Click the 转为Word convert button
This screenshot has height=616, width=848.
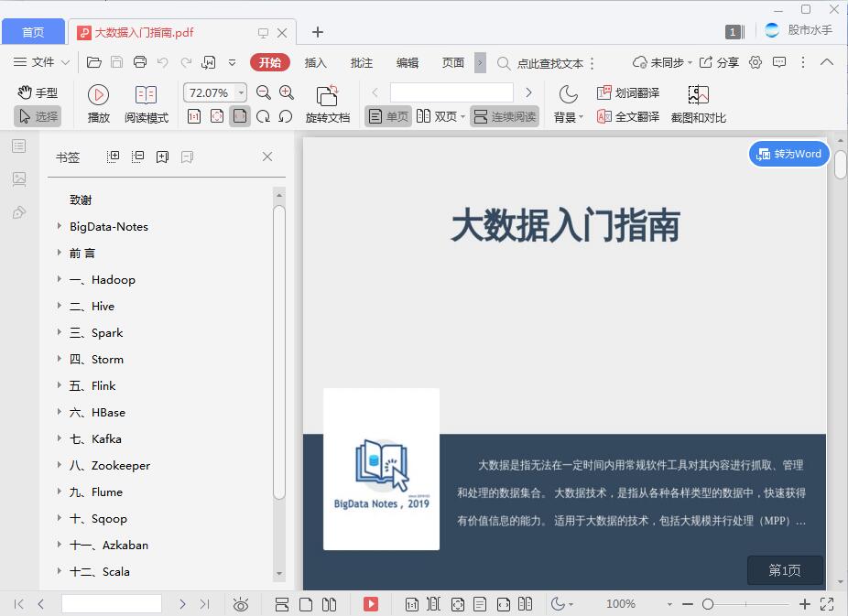(788, 154)
